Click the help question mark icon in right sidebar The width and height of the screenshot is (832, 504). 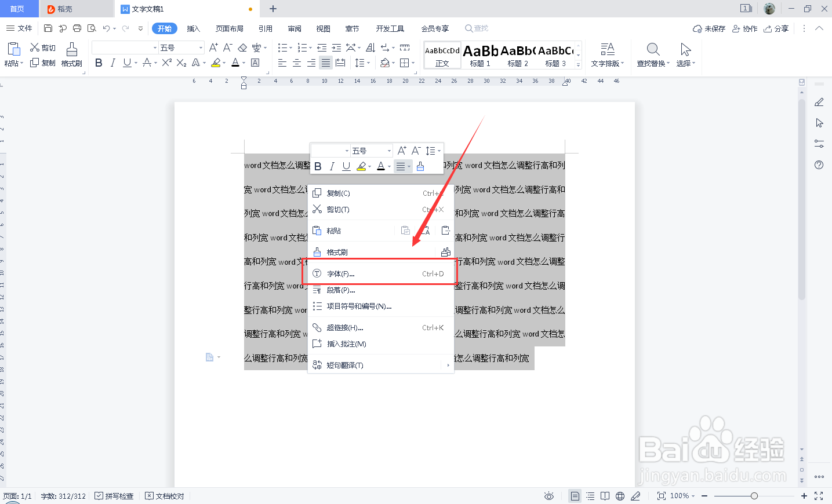[819, 165]
